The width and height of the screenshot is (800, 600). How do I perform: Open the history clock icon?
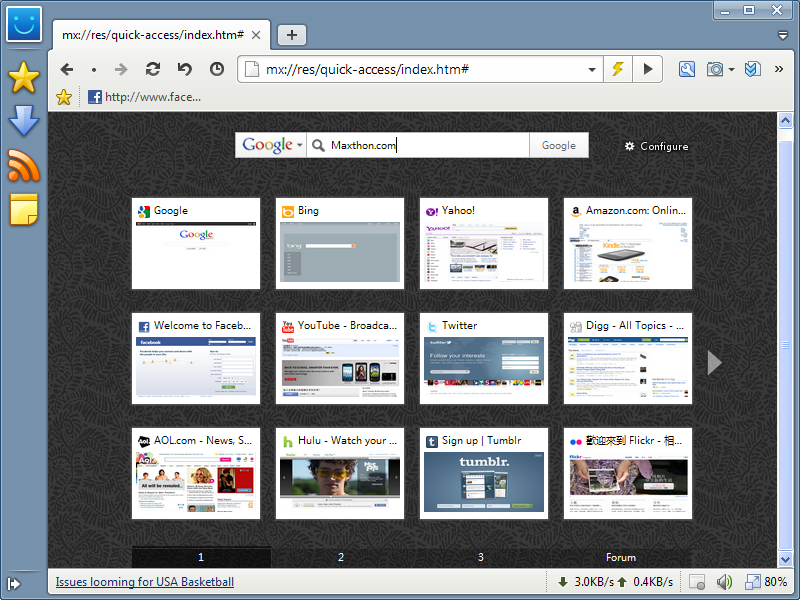[217, 69]
